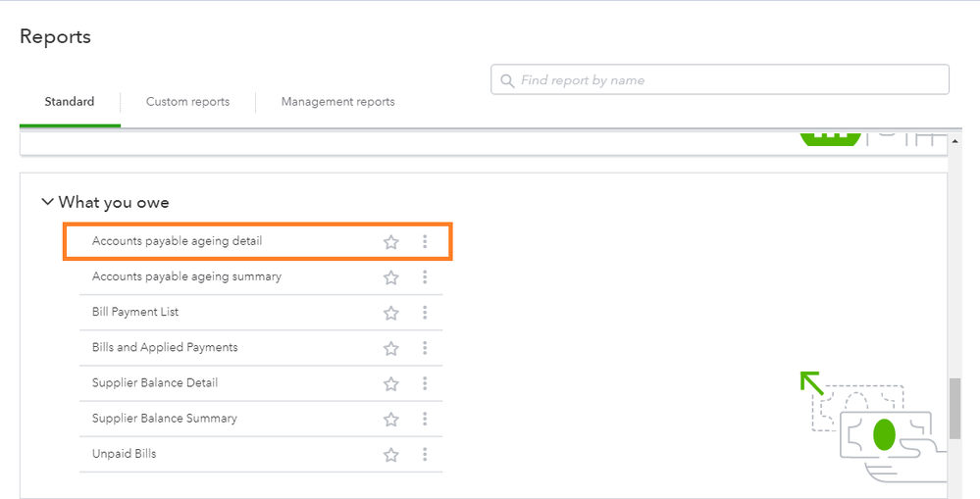Open Bills and Applied Payments report

(x=165, y=347)
